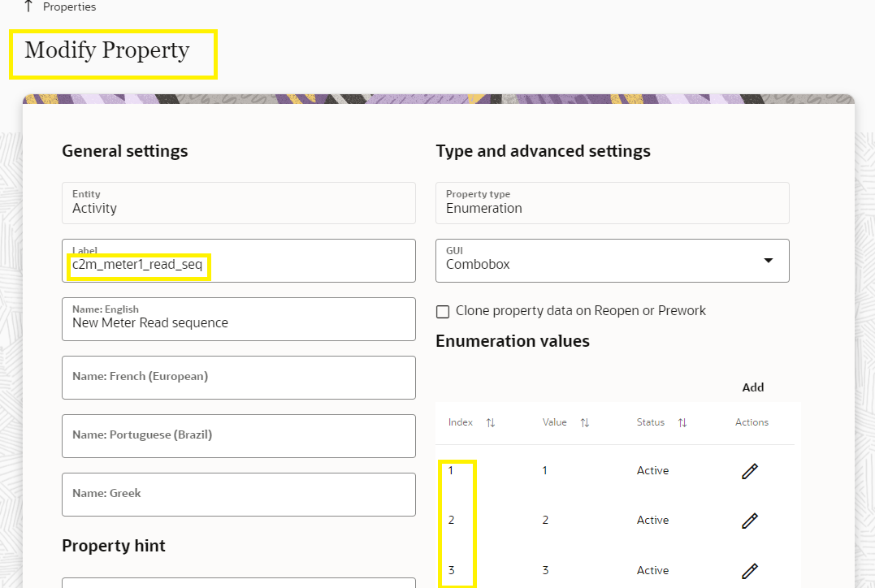Enable Clone property data on Reopen checkbox

pyautogui.click(x=443, y=311)
